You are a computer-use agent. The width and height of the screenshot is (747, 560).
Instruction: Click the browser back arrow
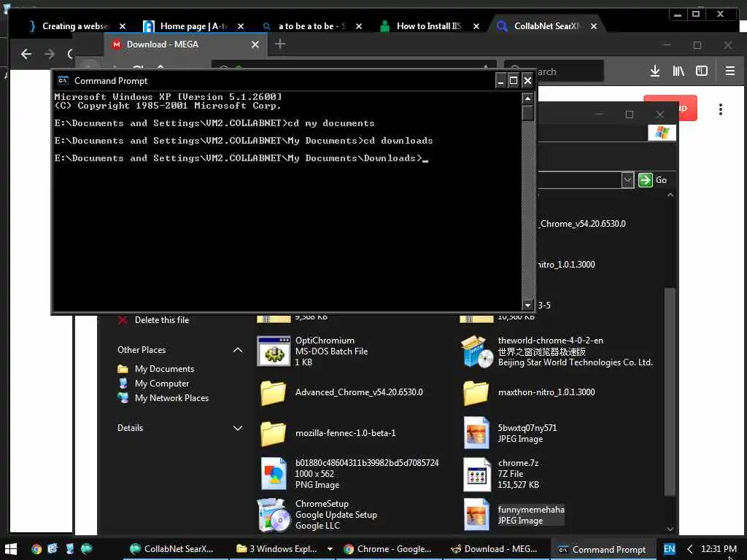(x=26, y=54)
